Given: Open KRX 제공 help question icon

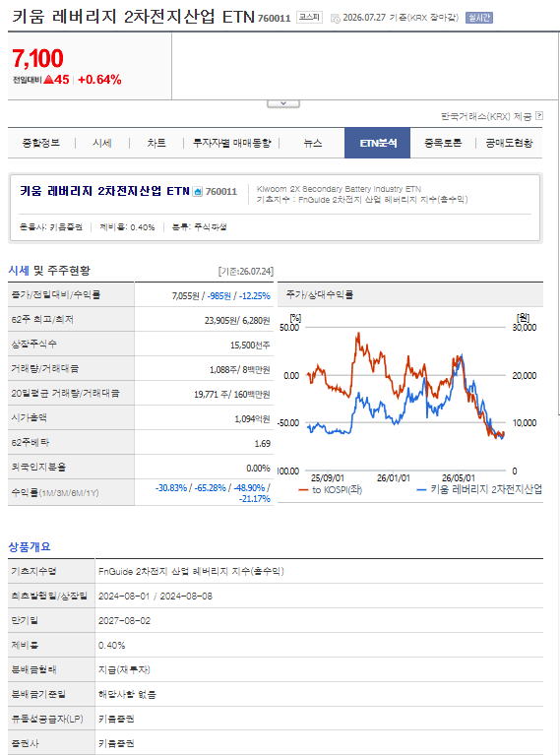Looking at the screenshot, I should [x=539, y=115].
